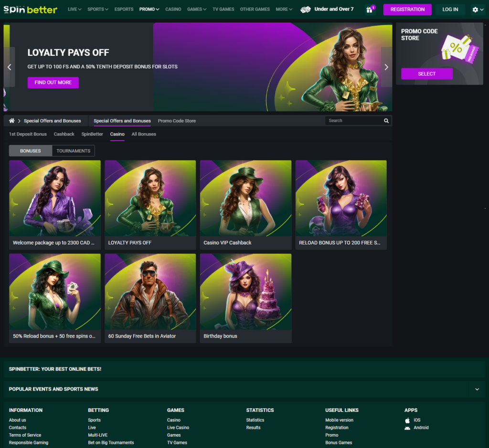This screenshot has width=489, height=448.
Task: Switch to Promo Code Store tab
Action: (177, 121)
